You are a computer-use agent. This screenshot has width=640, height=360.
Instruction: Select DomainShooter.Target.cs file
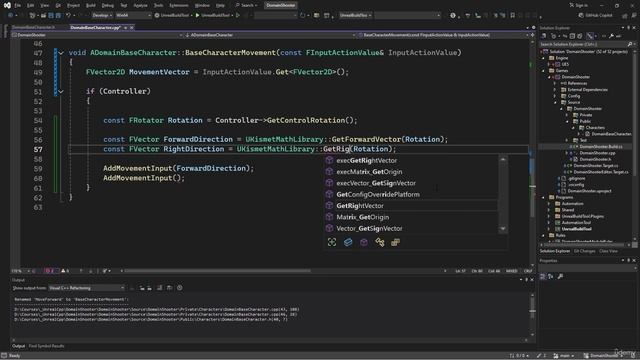pyautogui.click(x=596, y=166)
